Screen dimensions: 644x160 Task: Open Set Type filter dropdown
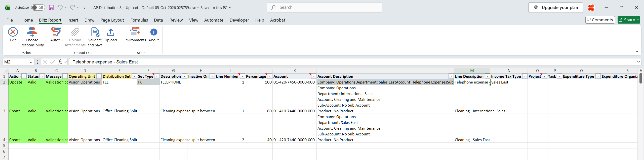157,76
